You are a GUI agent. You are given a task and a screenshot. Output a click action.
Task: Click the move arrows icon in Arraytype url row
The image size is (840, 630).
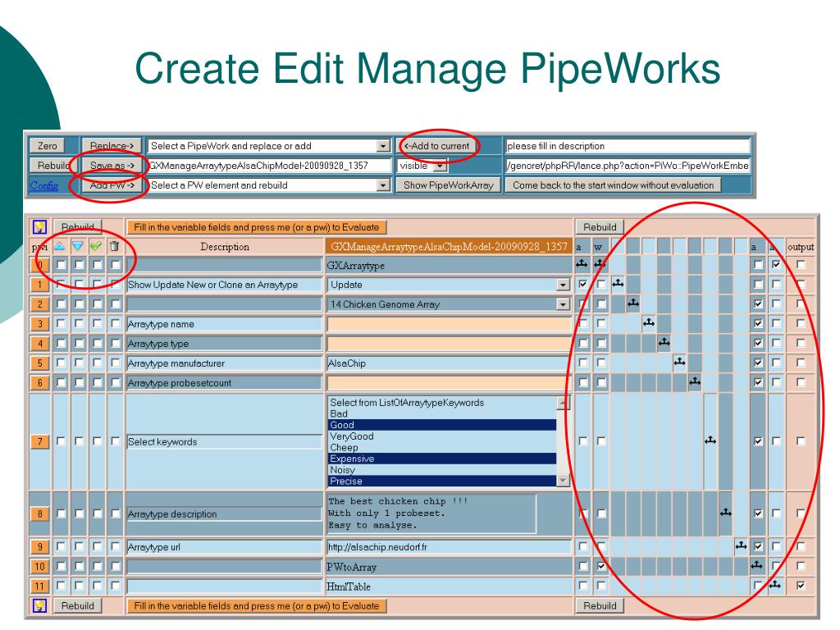click(x=742, y=546)
